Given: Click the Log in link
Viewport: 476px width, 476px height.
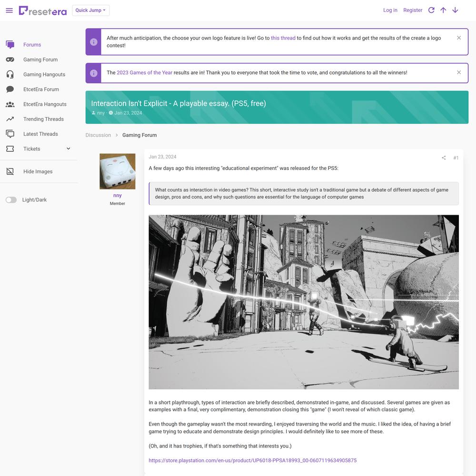Looking at the screenshot, I should (390, 10).
